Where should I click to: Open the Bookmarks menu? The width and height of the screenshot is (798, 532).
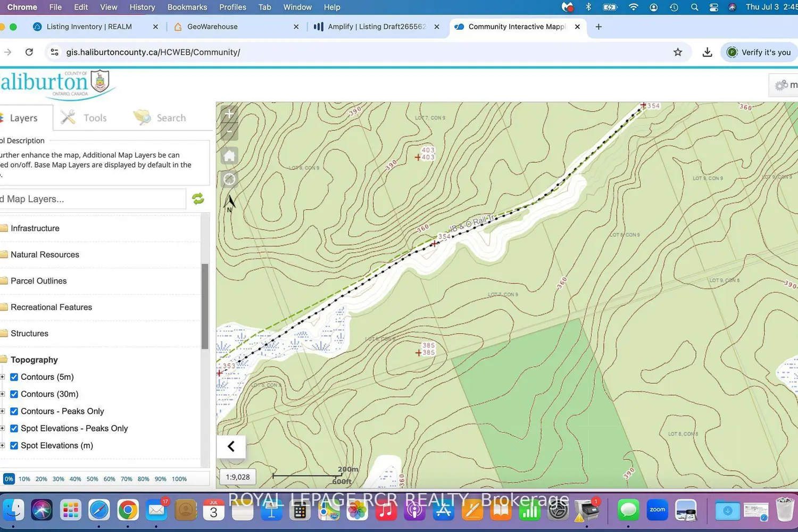pos(187,7)
